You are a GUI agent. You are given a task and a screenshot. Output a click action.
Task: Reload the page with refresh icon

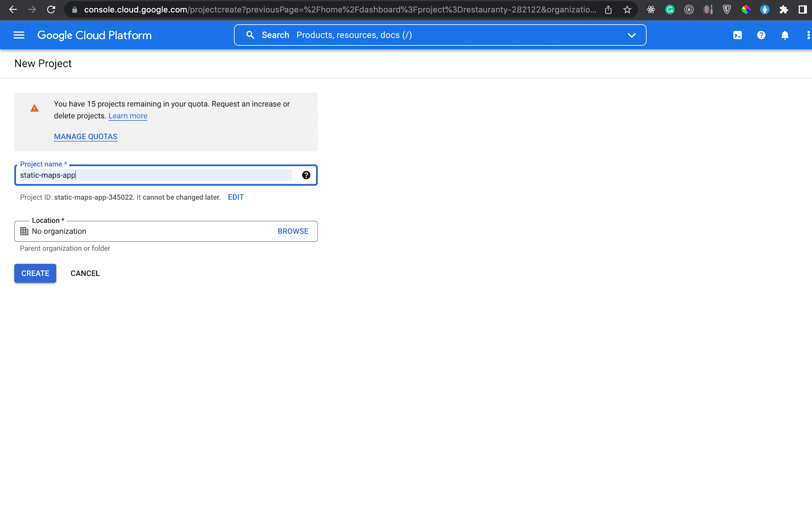pos(51,10)
